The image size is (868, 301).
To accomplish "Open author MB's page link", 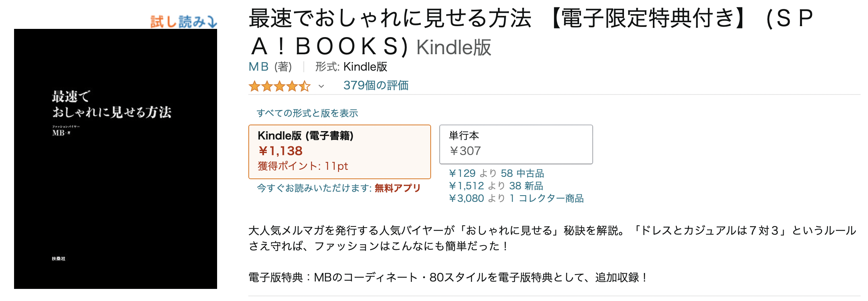I will click(258, 67).
